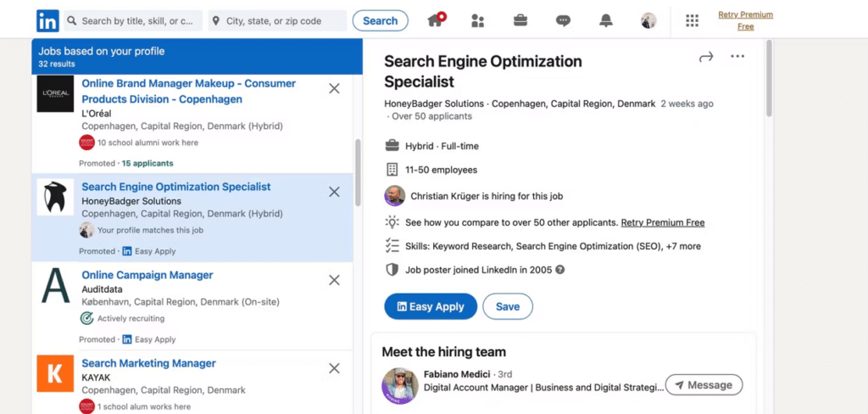Click Fabiano Medici's profile photo
This screenshot has height=414, width=868.
pos(400,385)
